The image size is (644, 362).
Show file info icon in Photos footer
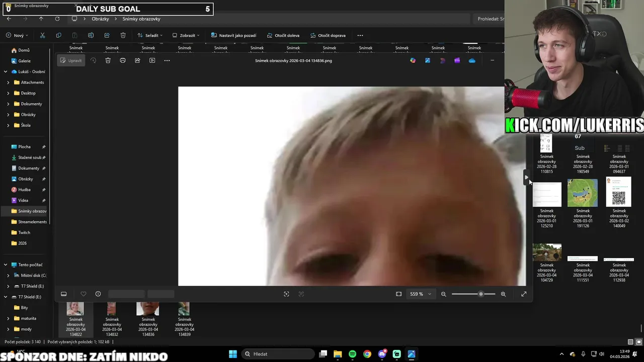pos(98,294)
